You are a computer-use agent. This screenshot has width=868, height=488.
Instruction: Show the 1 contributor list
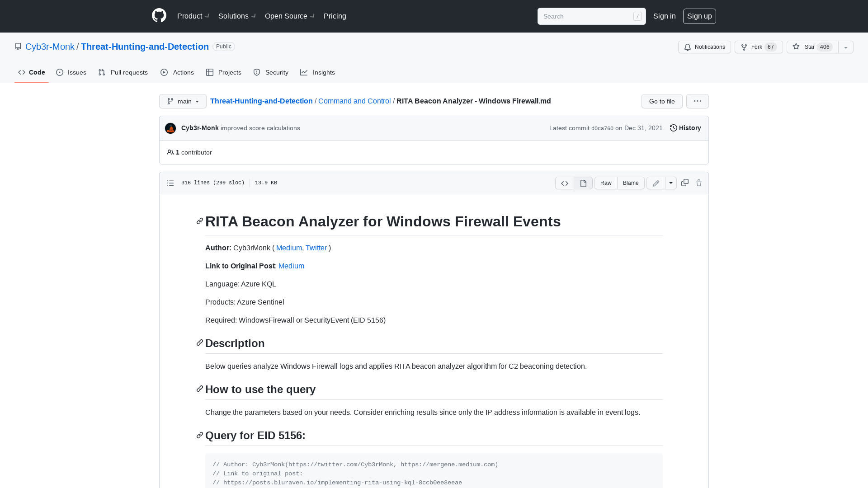click(189, 152)
